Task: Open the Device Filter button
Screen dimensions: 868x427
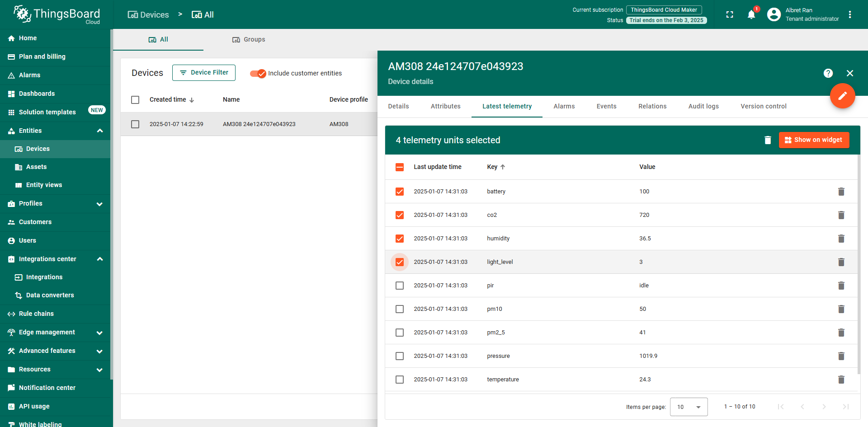Action: (x=204, y=73)
